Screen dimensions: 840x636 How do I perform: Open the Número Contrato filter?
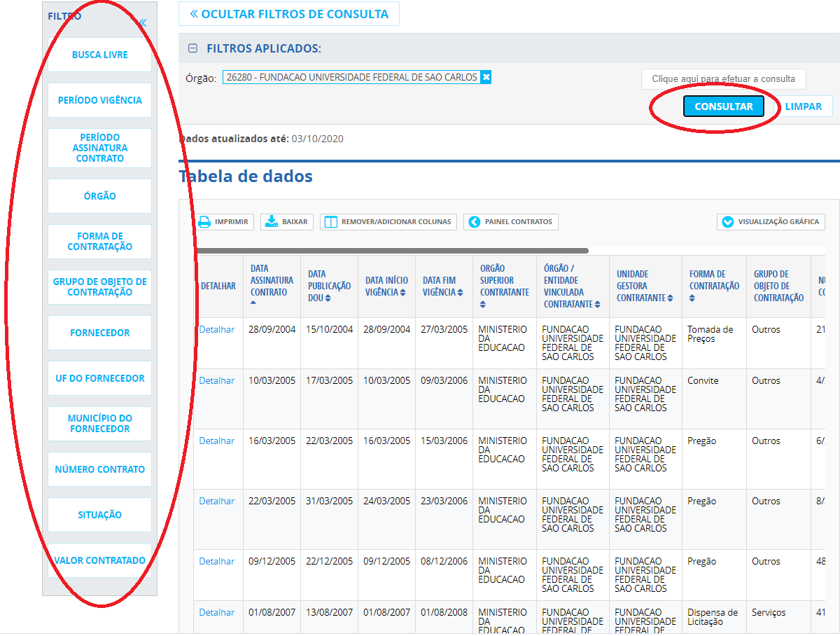(x=100, y=469)
